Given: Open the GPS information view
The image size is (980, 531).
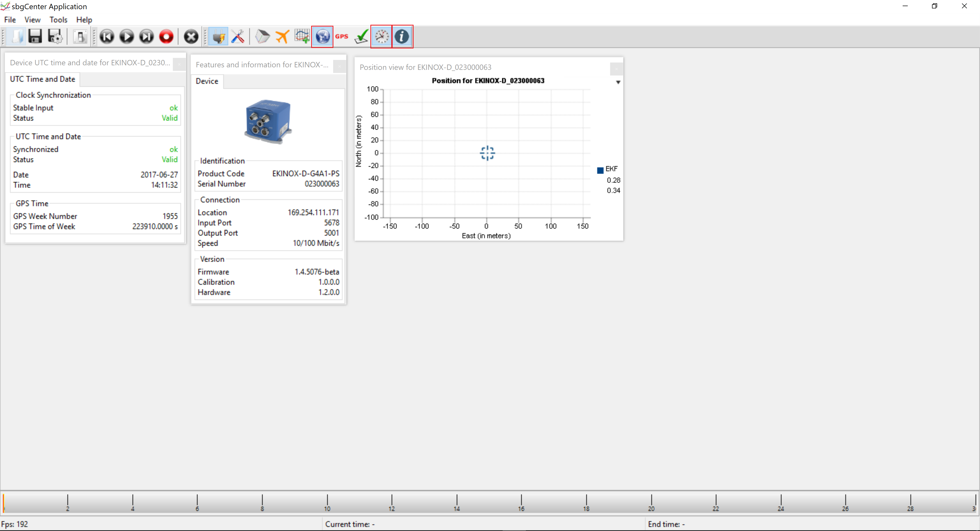Looking at the screenshot, I should coord(342,36).
